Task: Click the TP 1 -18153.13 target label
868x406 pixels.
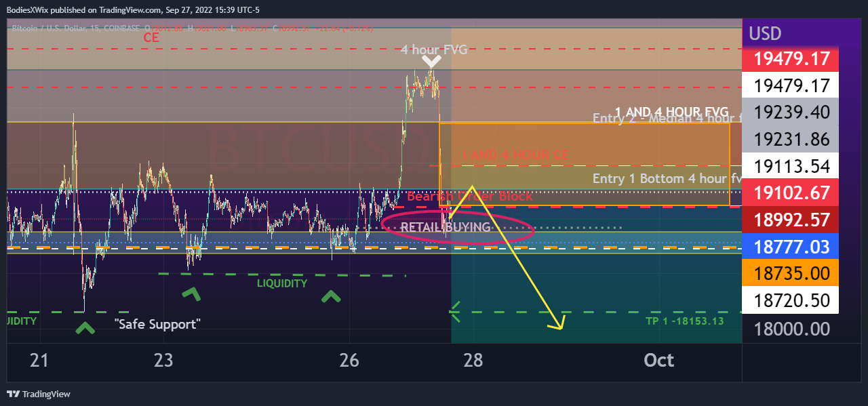Action: click(684, 321)
